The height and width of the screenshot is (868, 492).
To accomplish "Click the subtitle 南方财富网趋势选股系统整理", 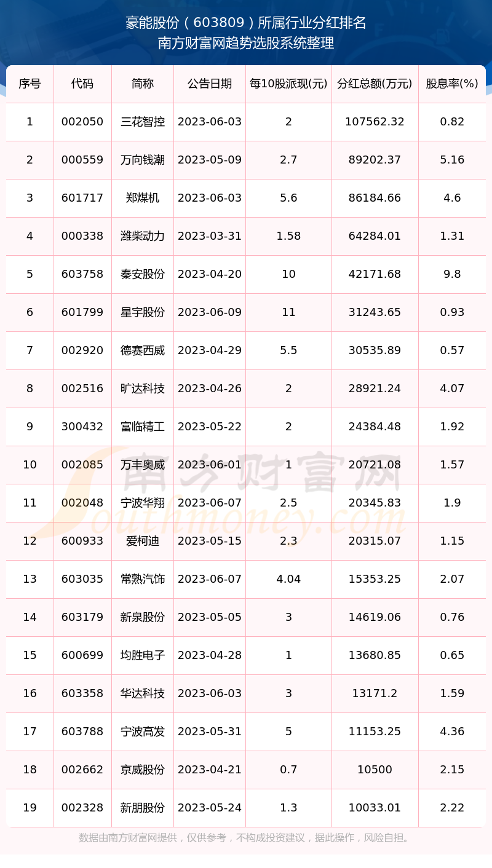I will pyautogui.click(x=246, y=44).
